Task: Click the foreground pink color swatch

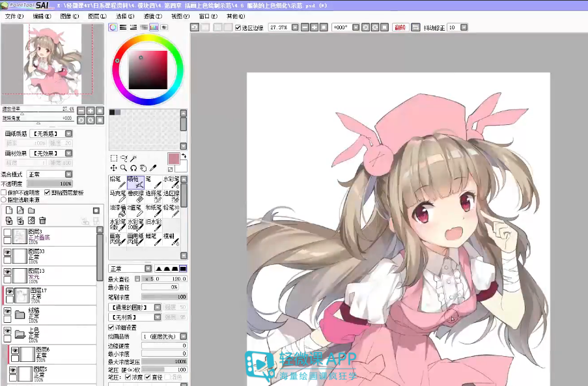Action: tap(174, 159)
